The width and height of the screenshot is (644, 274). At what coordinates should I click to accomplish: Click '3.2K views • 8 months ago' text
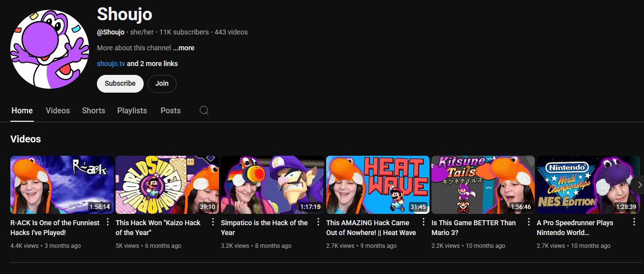pos(256,245)
